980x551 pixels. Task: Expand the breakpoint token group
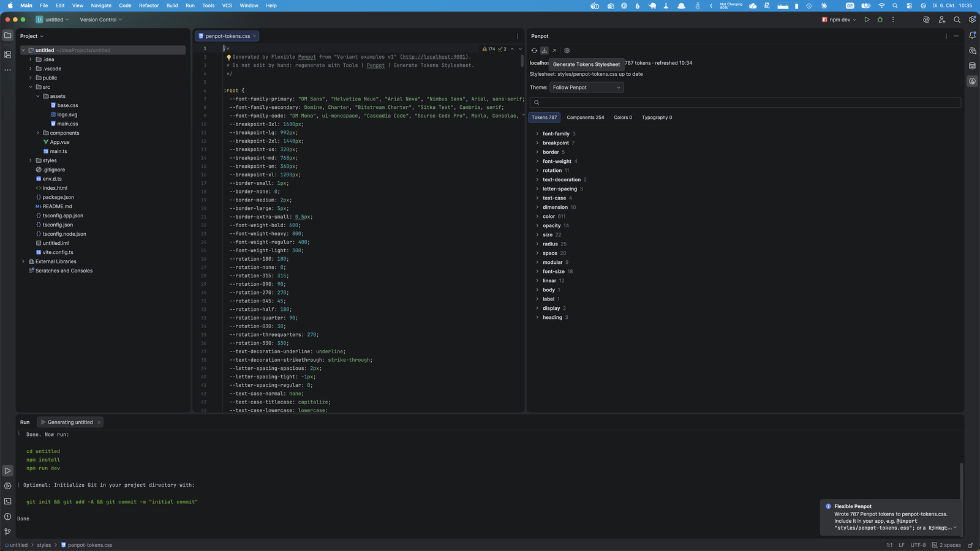click(x=537, y=143)
